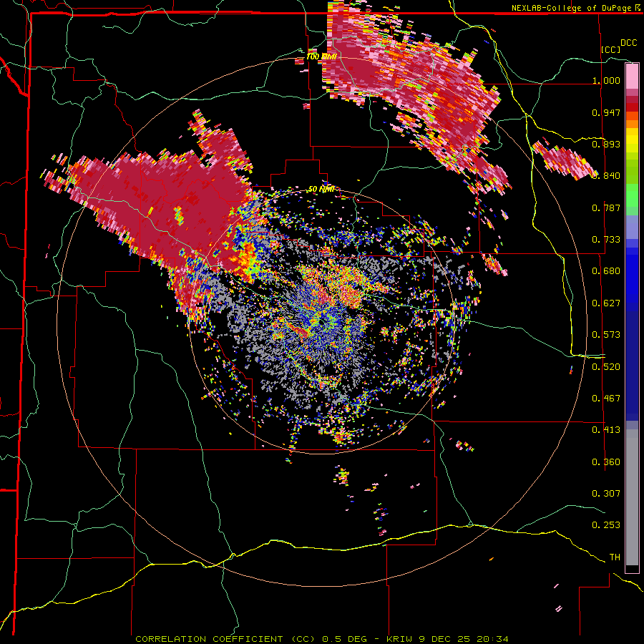
Task: Click the 0.253 scale label
Action: pyautogui.click(x=606, y=525)
